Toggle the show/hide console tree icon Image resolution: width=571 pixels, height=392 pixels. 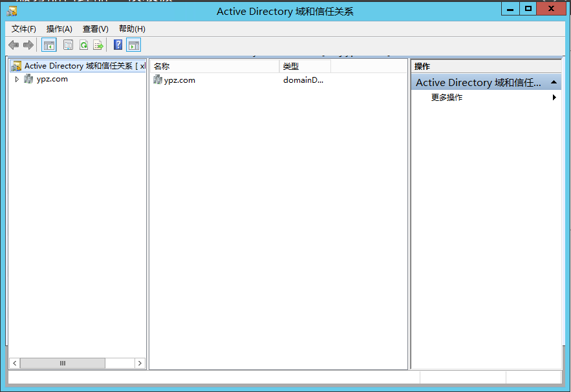[48, 45]
